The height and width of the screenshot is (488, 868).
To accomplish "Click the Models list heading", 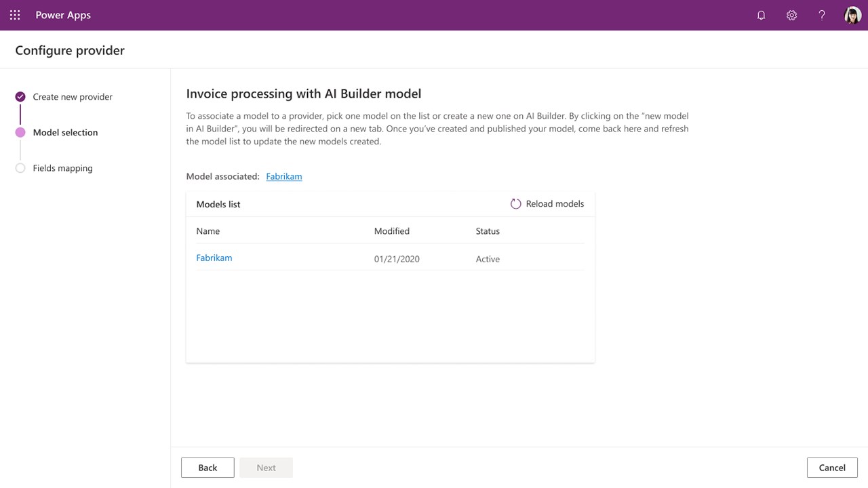I will [x=218, y=204].
